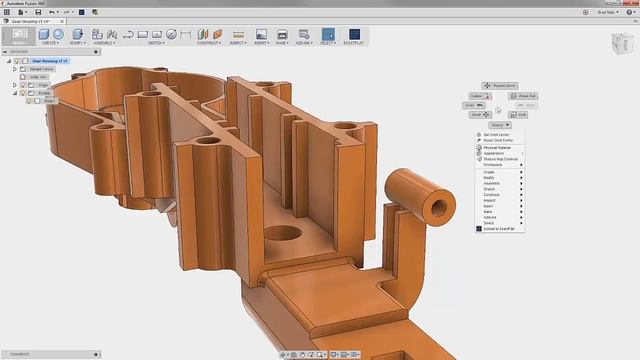Choose Texture Map Controls in context menu
640x360 pixels.
tap(500, 159)
